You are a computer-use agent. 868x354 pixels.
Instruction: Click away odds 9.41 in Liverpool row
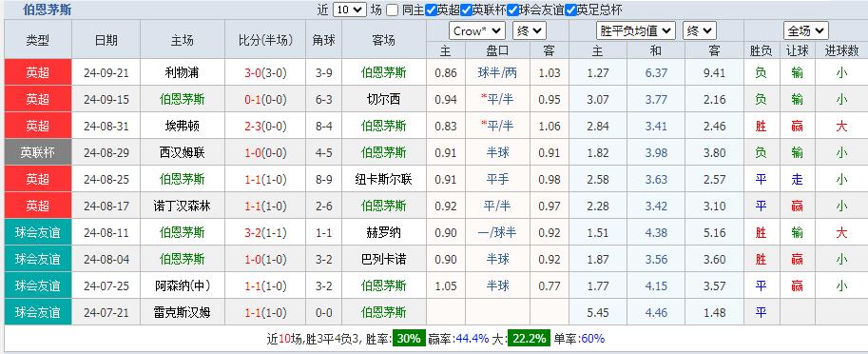coord(714,72)
